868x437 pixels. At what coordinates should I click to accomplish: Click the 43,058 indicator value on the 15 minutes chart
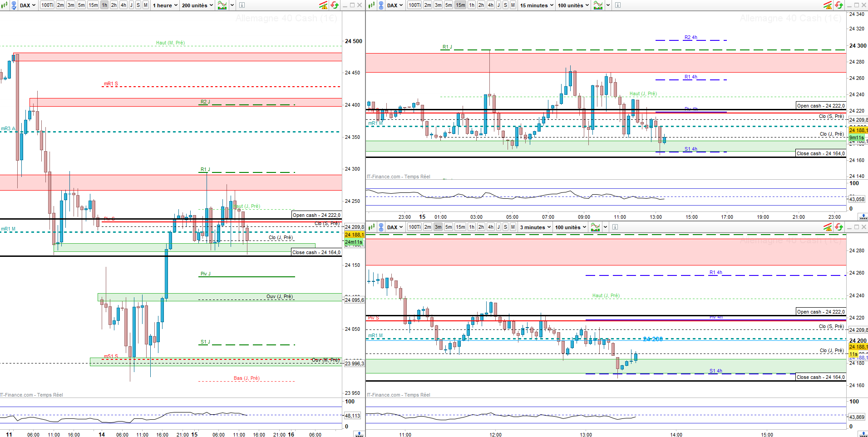(x=857, y=199)
